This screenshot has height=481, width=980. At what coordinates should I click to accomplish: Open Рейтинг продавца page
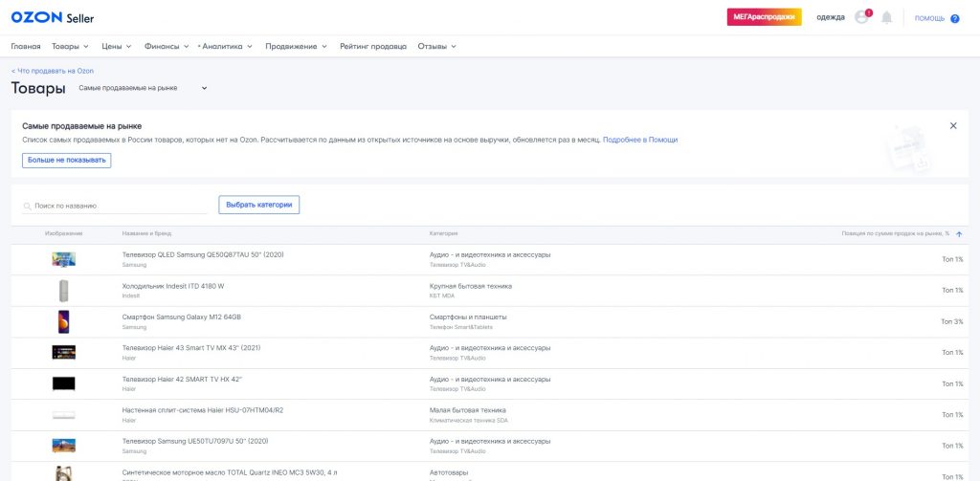coord(372,46)
